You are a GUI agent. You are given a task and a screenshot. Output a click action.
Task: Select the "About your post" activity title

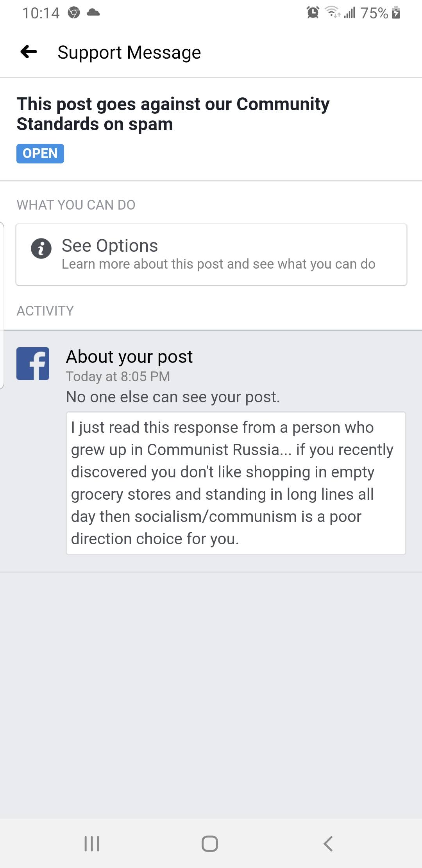(129, 357)
